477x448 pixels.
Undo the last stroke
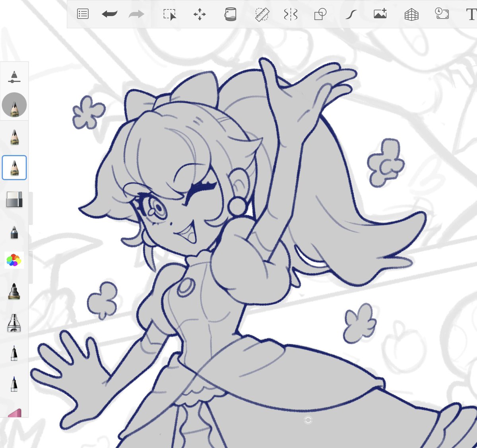pos(109,14)
